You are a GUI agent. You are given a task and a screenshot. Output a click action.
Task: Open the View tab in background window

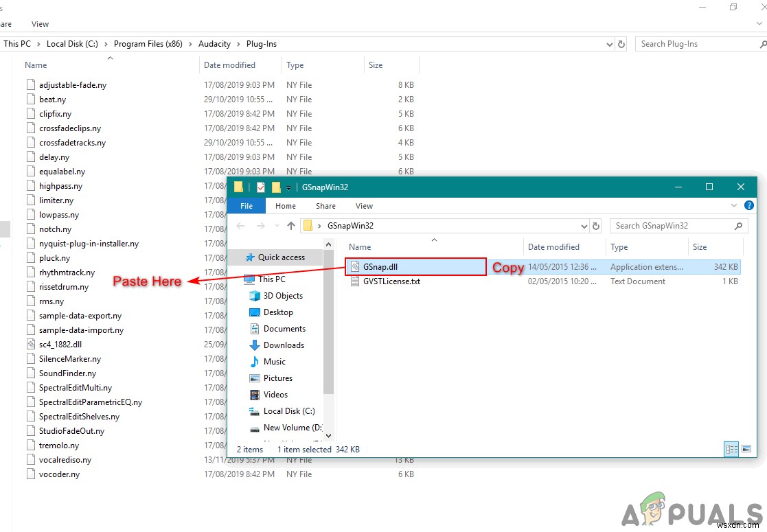[39, 23]
